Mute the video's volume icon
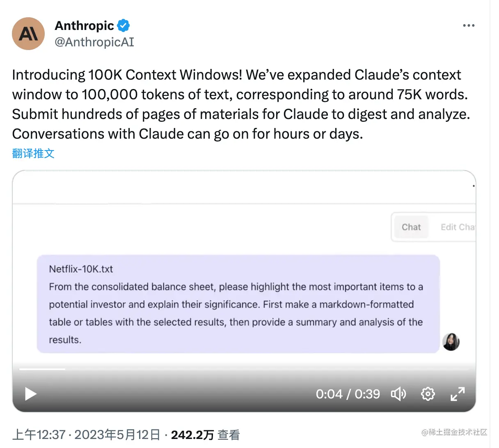499x448 pixels. (x=398, y=394)
